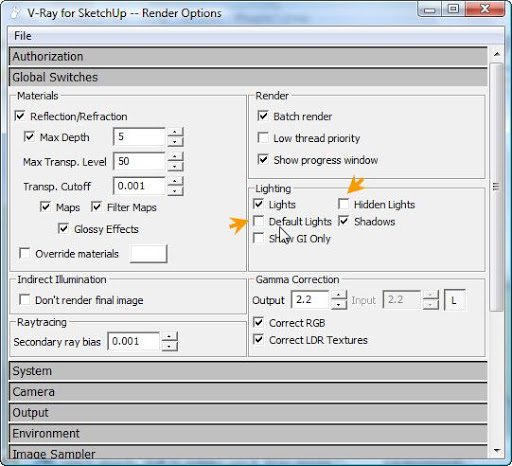Increase Transp. Cutoff with up arrow
Image resolution: width=512 pixels, height=466 pixels.
pos(175,181)
